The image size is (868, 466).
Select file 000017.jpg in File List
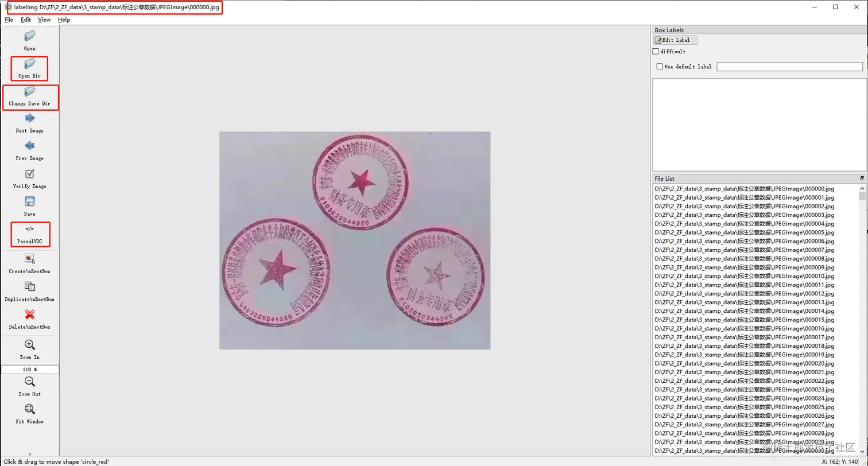pos(745,337)
